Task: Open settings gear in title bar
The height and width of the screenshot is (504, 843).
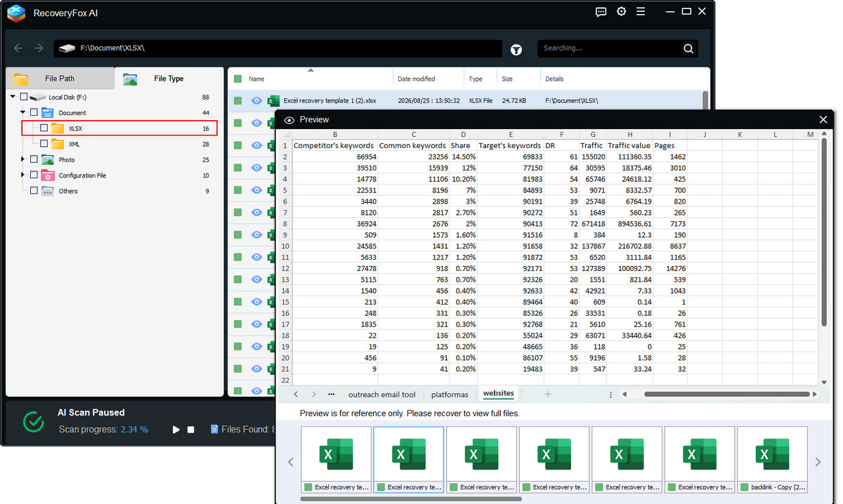Action: pos(621,12)
